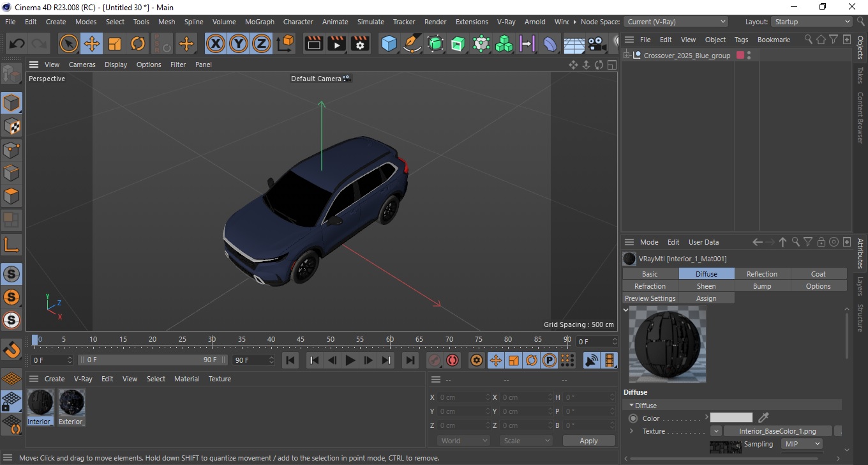Render the current view
Image resolution: width=868 pixels, height=465 pixels.
click(314, 44)
